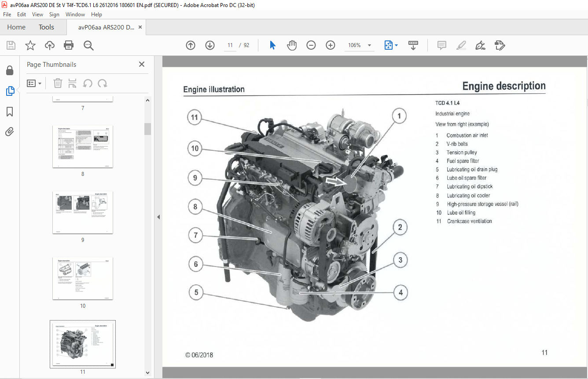The image size is (588, 379).
Task: Collapse the navigation pane arrow
Action: [158, 217]
